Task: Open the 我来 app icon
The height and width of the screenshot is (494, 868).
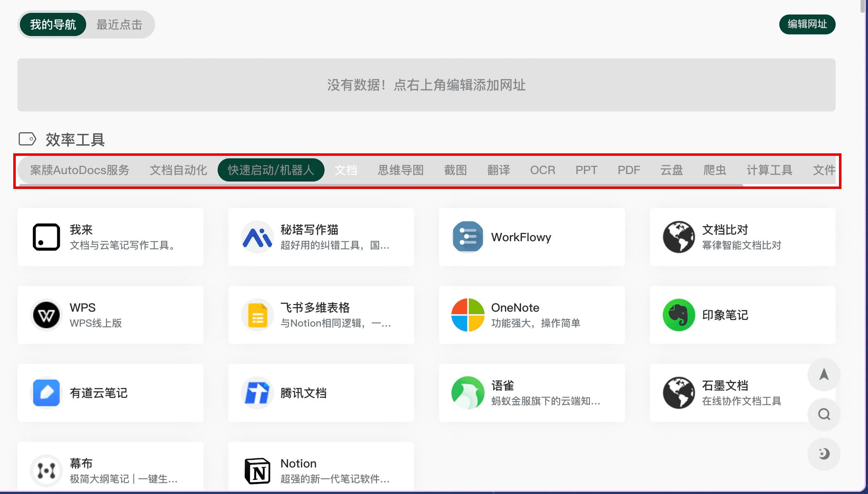Action: [46, 237]
